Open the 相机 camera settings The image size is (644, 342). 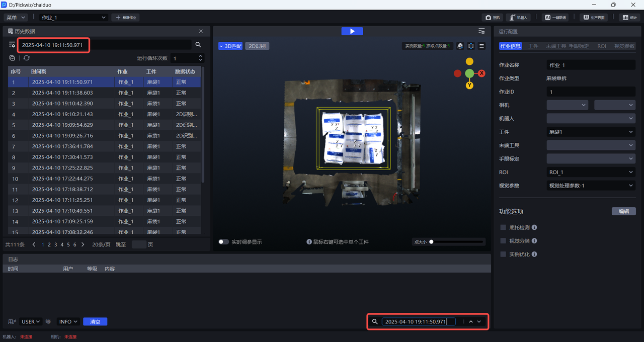[493, 17]
